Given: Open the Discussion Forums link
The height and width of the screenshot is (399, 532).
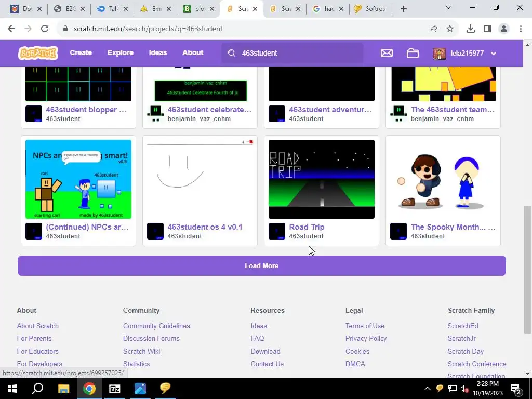Looking at the screenshot, I should point(151,338).
